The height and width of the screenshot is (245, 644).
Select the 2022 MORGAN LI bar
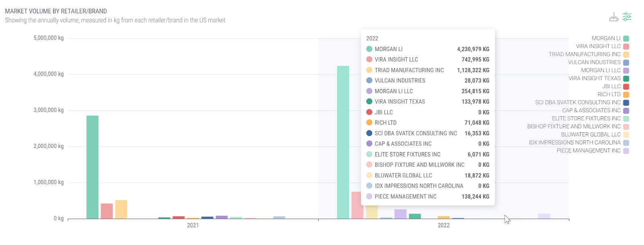(x=343, y=142)
